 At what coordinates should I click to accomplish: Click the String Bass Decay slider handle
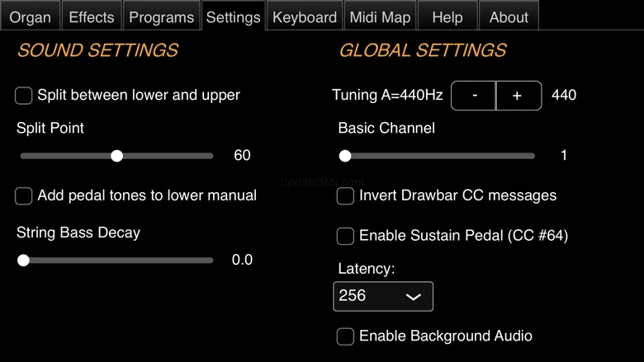24,261
